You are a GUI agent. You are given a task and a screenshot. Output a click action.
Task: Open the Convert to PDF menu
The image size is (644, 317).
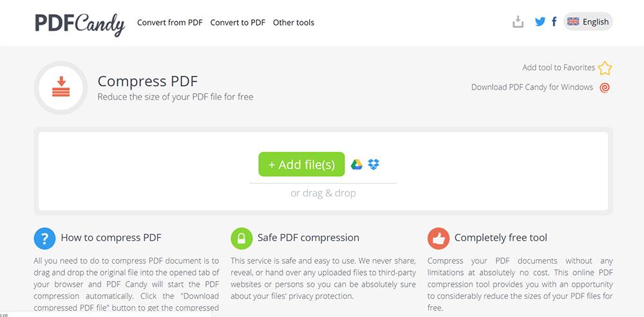(238, 23)
